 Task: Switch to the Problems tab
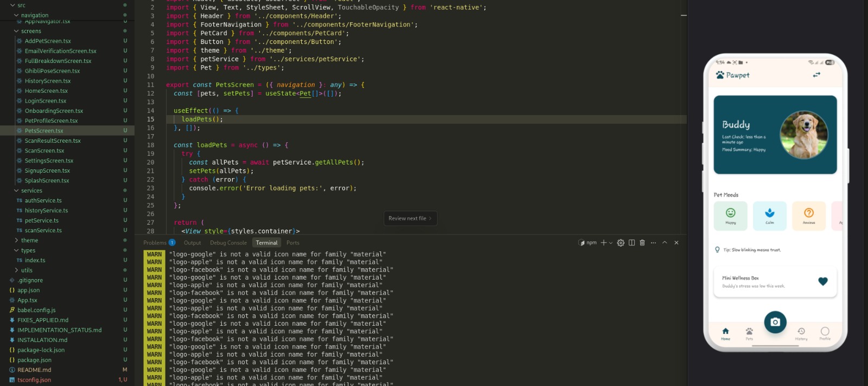(x=155, y=243)
